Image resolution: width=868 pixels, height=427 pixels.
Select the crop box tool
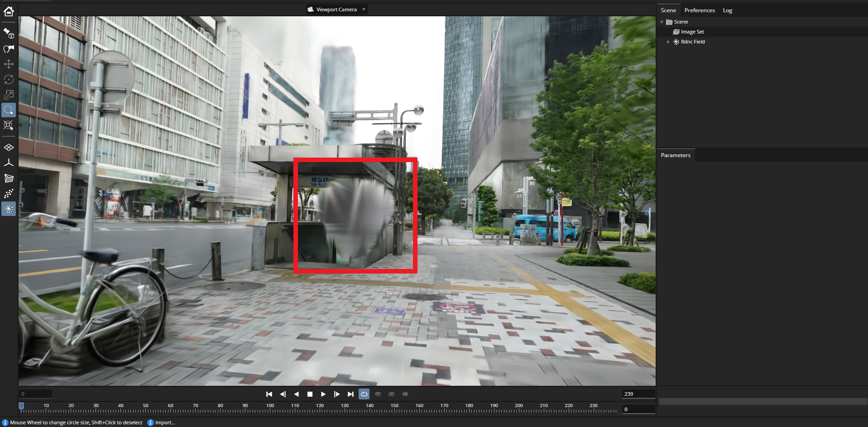[x=8, y=125]
